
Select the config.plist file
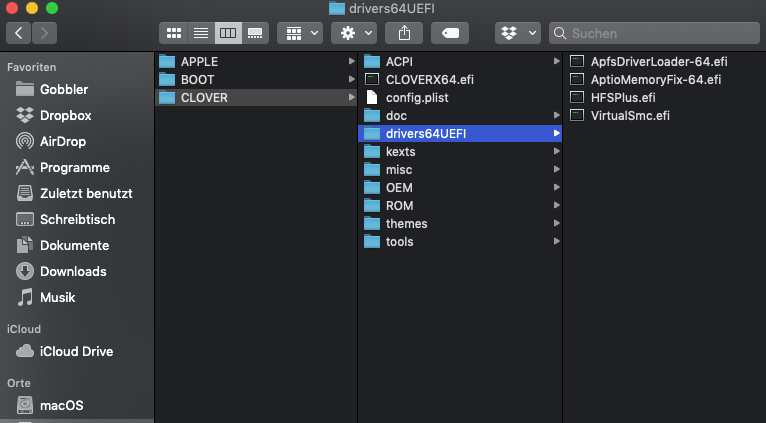click(x=460, y=98)
